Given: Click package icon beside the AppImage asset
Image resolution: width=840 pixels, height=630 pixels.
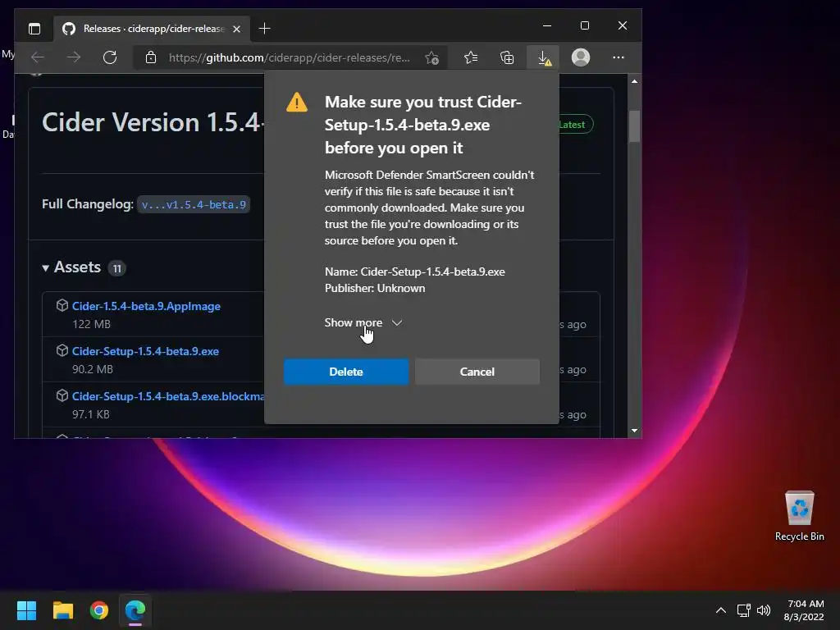Looking at the screenshot, I should pyautogui.click(x=62, y=305).
